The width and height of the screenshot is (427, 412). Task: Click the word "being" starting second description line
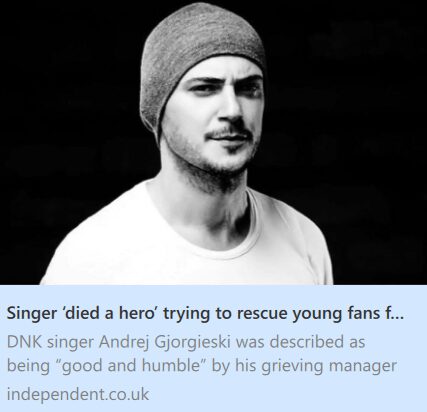click(x=27, y=366)
